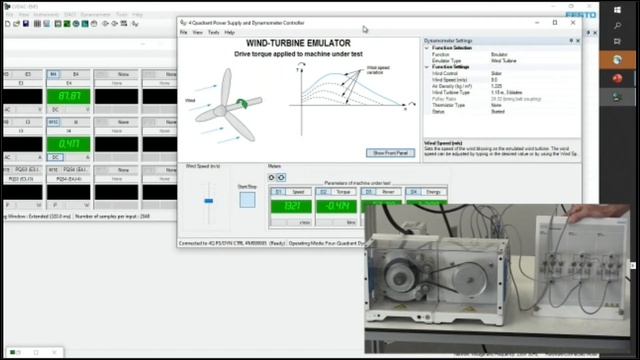Click the Wind Speed slider handle
Screen dimensions: 640x360
(x=209, y=201)
